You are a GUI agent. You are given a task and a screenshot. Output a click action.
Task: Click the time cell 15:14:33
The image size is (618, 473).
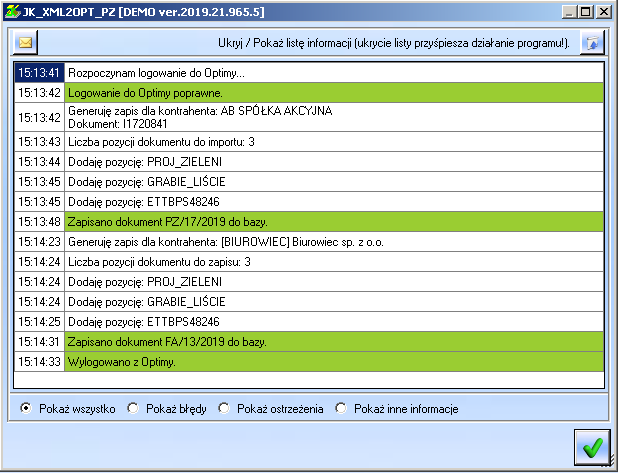(39, 362)
